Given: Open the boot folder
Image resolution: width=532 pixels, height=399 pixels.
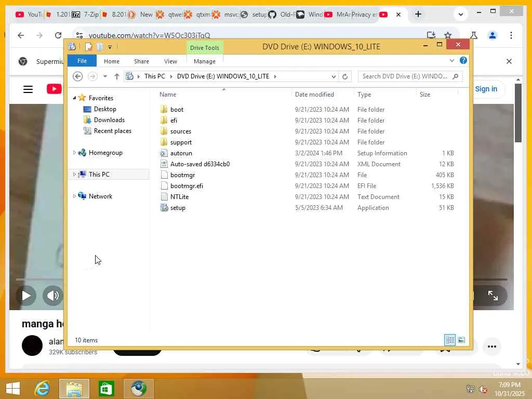Looking at the screenshot, I should pos(177,109).
